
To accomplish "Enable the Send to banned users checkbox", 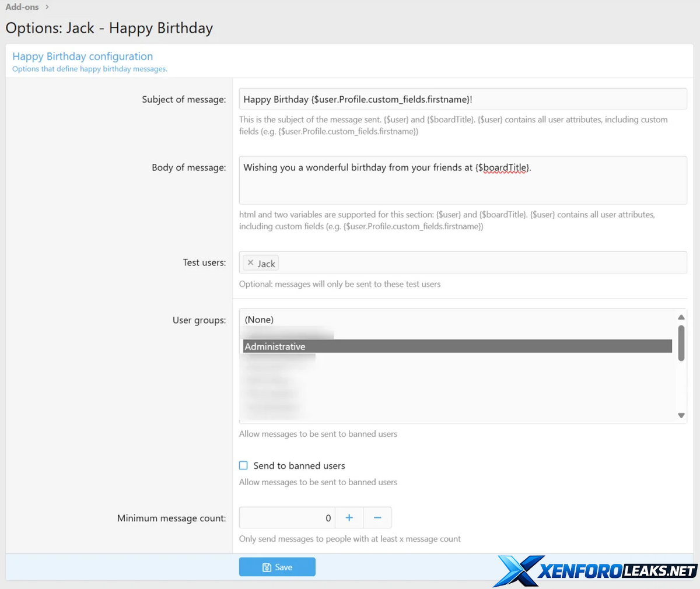I will coord(244,465).
